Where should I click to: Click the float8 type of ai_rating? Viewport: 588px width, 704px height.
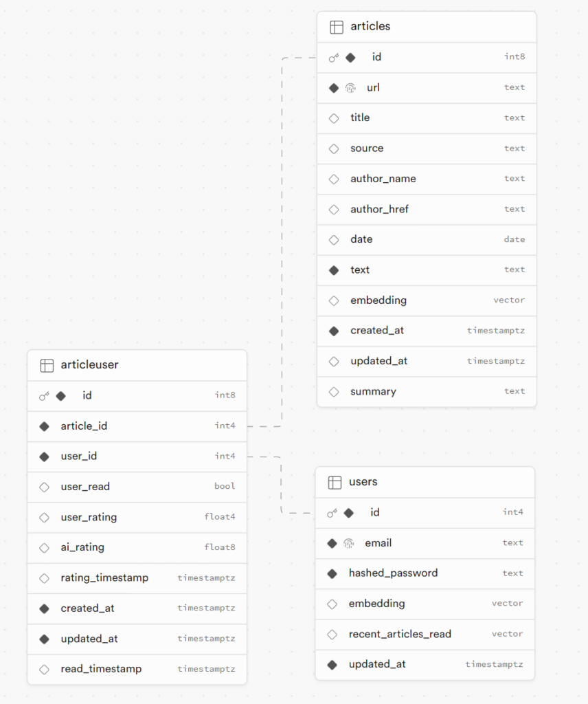pyautogui.click(x=220, y=547)
